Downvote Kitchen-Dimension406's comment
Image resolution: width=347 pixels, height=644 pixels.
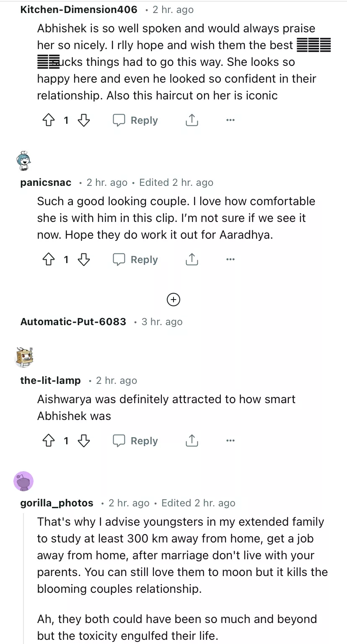pos(84,120)
